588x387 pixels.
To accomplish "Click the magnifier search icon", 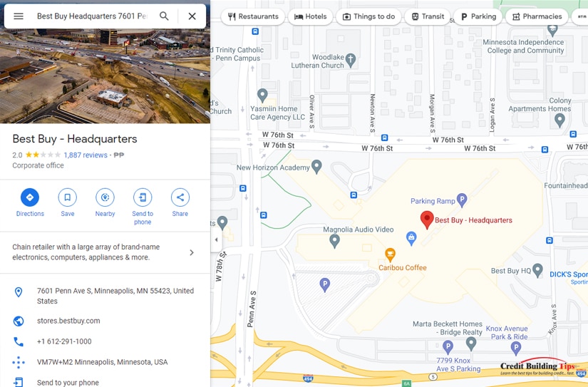I will pyautogui.click(x=164, y=16).
